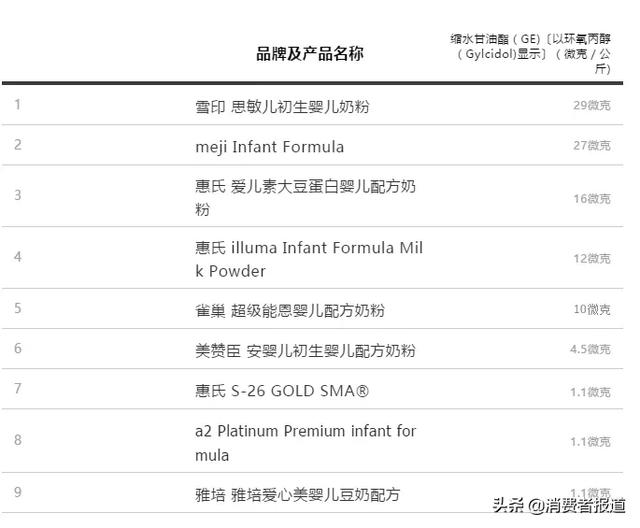Click the 10微克 value cell

(592, 309)
